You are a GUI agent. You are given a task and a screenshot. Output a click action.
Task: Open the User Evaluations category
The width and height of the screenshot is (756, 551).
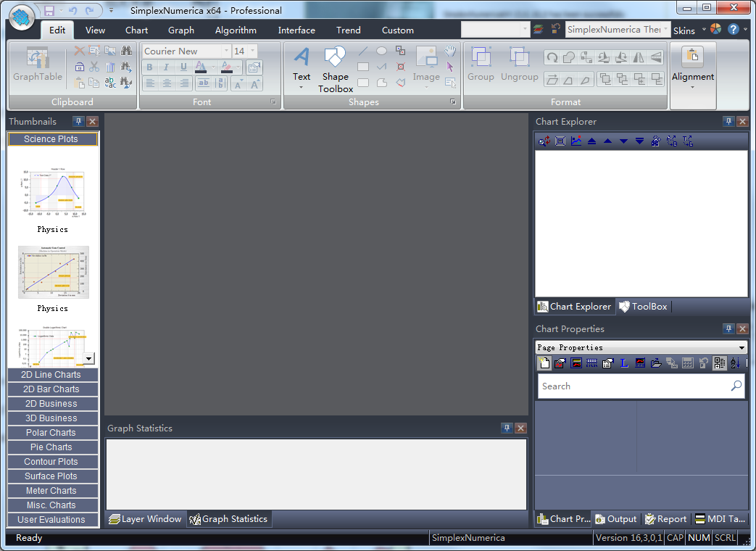pyautogui.click(x=53, y=519)
